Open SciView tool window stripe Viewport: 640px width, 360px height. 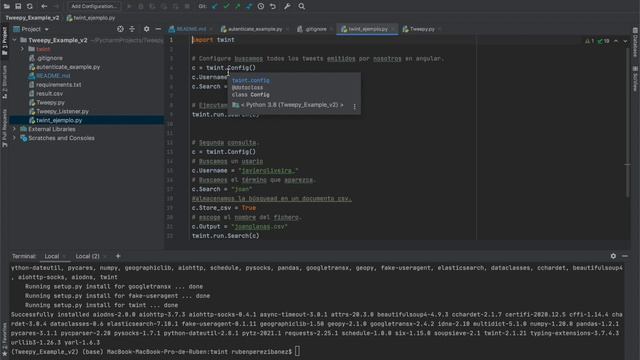coord(635,79)
